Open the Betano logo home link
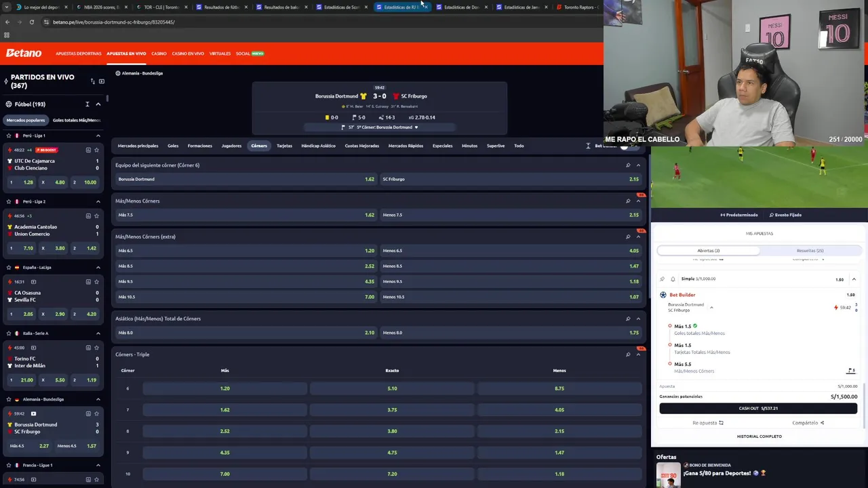 pos(24,53)
